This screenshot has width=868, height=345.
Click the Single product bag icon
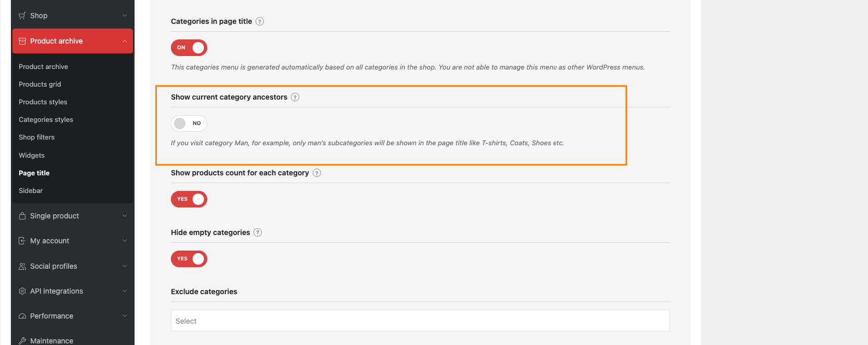coord(22,216)
